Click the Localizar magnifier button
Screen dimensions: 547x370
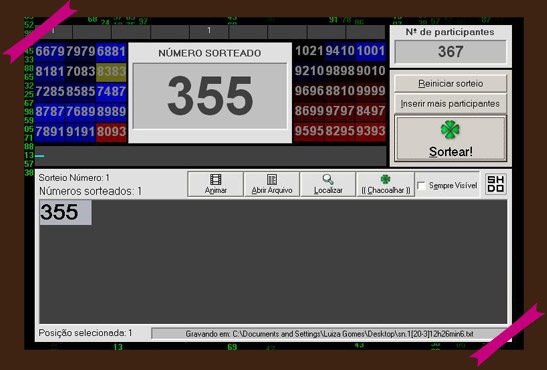click(x=328, y=184)
